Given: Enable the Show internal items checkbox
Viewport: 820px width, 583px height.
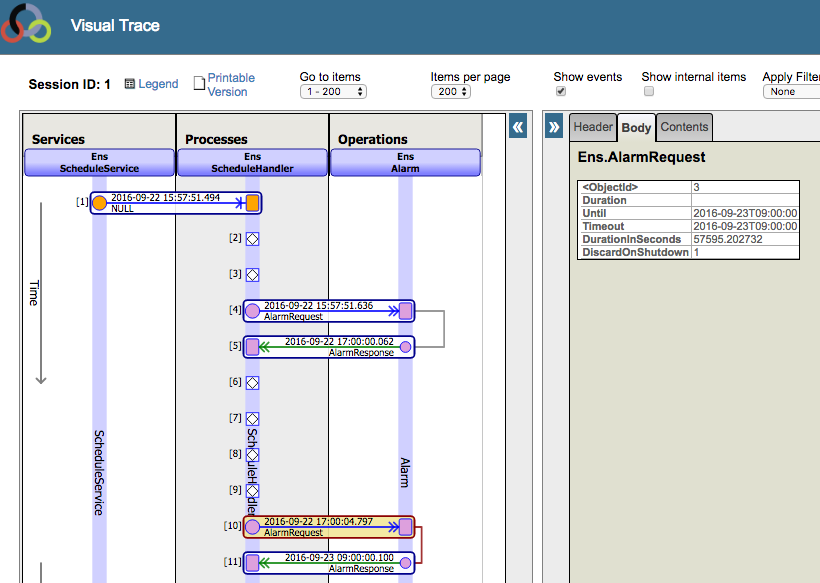Looking at the screenshot, I should click(649, 91).
